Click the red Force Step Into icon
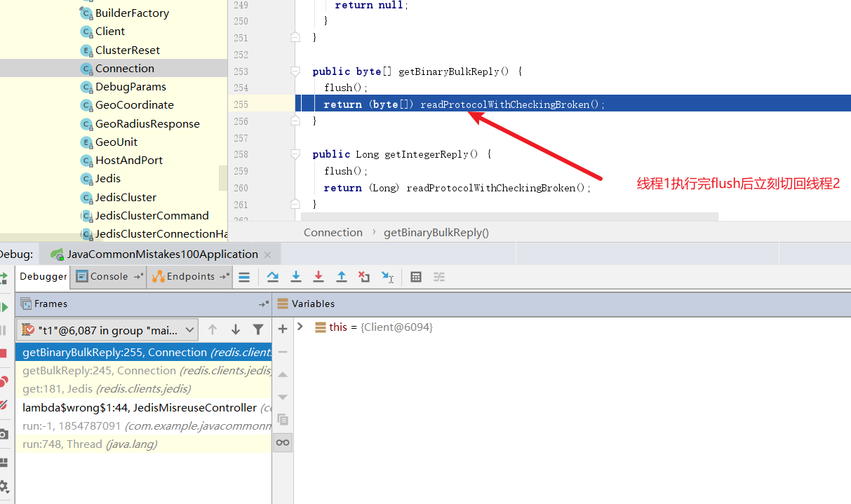Screen dimensions: 851x504 pyautogui.click(x=319, y=277)
